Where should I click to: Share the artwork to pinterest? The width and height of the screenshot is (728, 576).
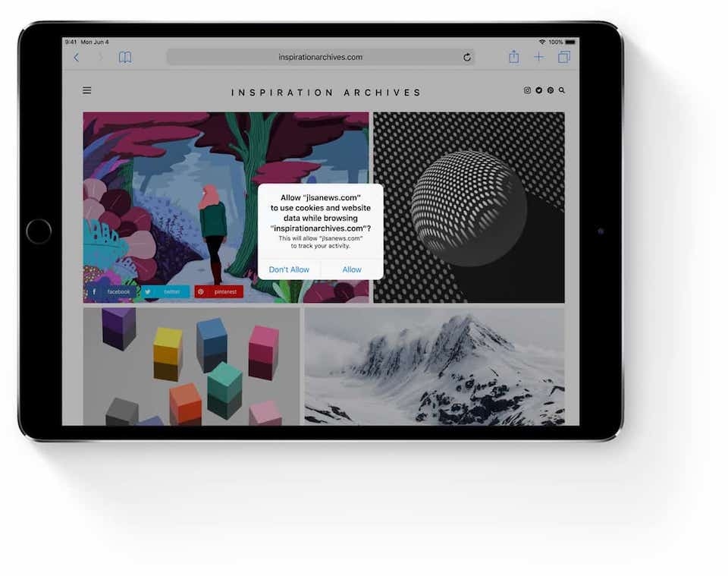coord(218,291)
